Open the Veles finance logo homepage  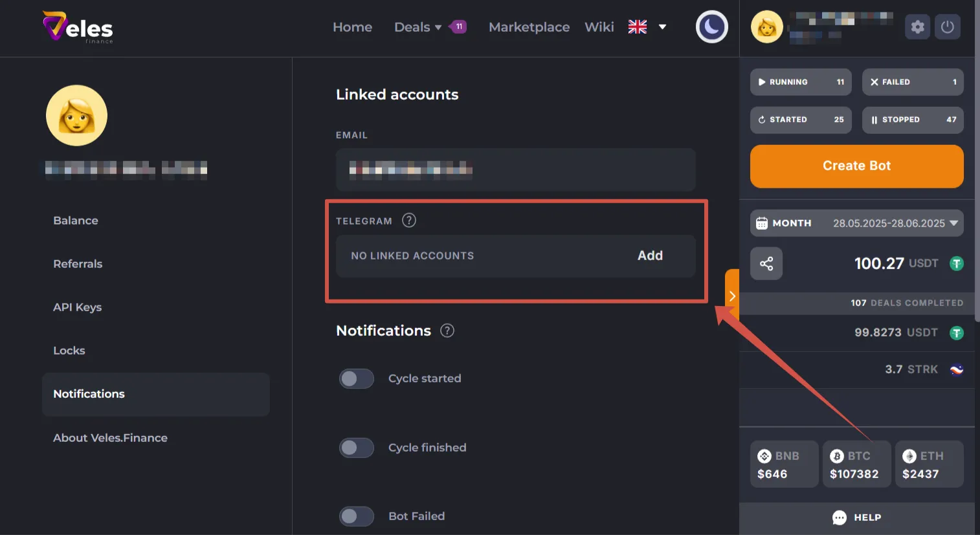[77, 27]
